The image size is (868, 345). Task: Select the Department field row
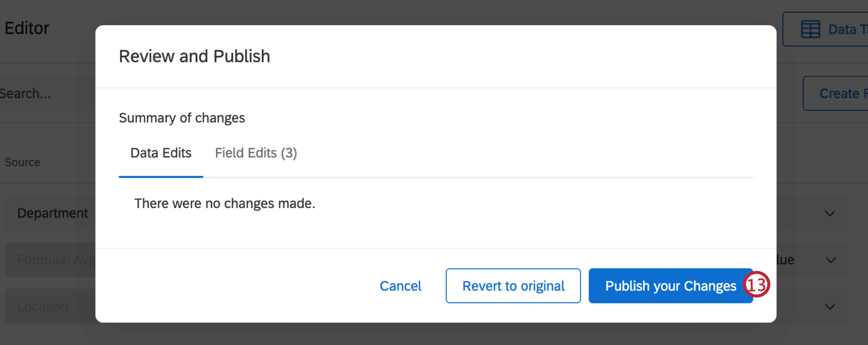(53, 213)
